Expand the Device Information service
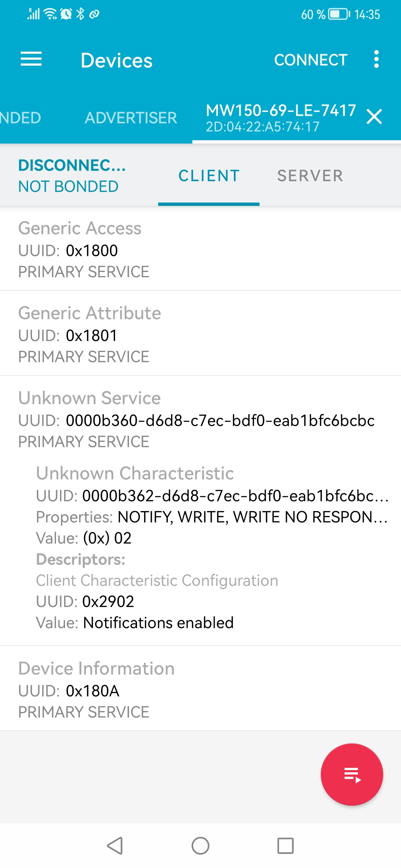The image size is (401, 868). pos(200,689)
